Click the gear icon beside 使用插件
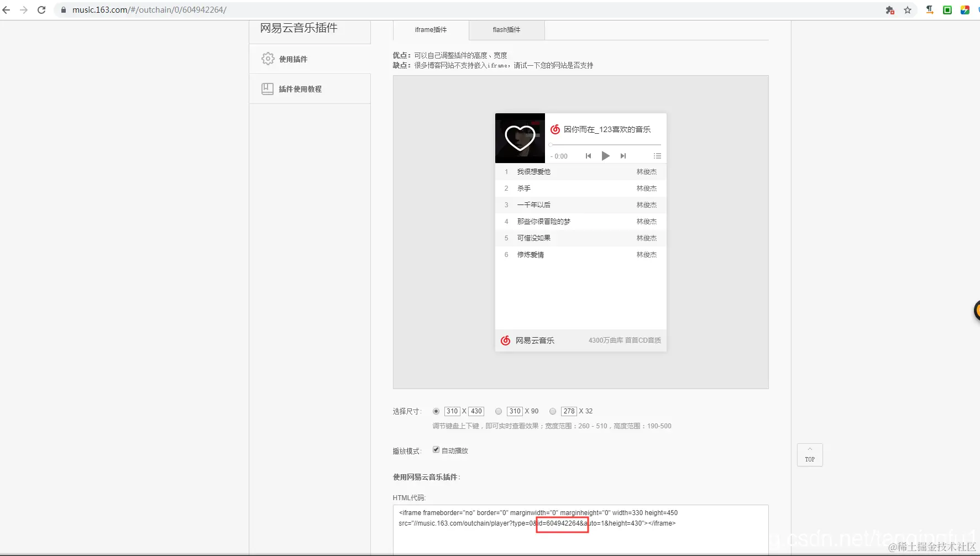The height and width of the screenshot is (556, 980). 268,59
